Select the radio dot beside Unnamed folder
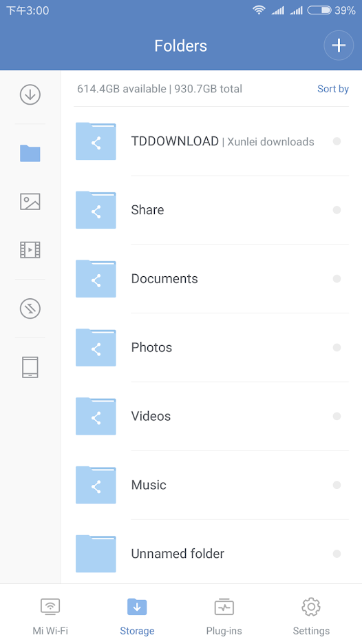This screenshot has width=362, height=644. point(337,554)
